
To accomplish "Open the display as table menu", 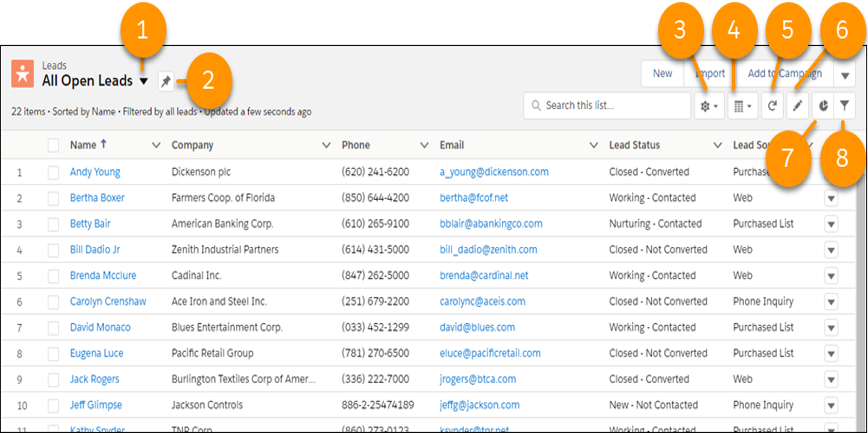I will [x=743, y=106].
